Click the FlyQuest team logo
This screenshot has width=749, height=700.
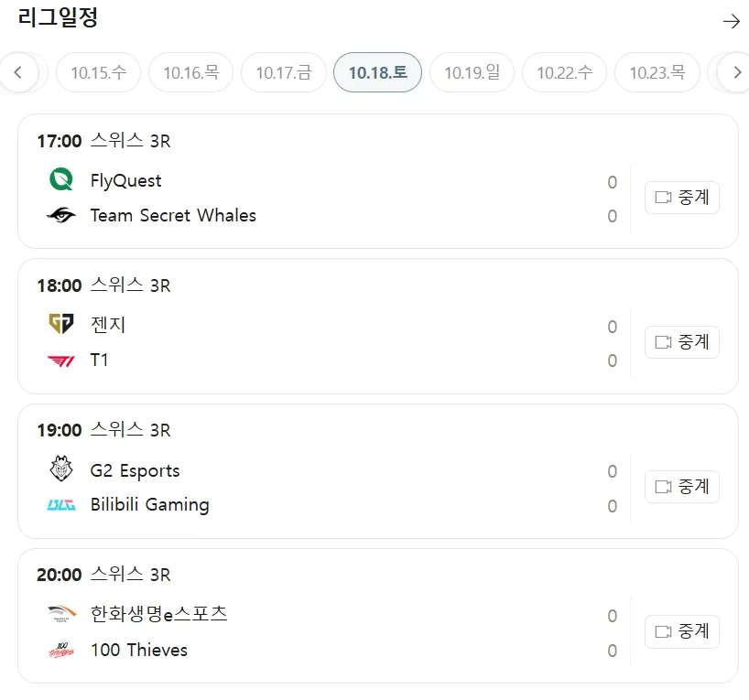point(61,180)
